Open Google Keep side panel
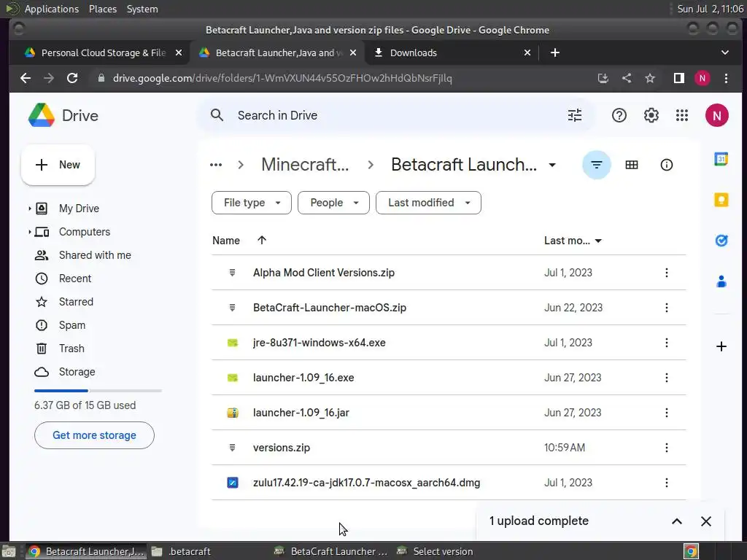 tap(721, 200)
